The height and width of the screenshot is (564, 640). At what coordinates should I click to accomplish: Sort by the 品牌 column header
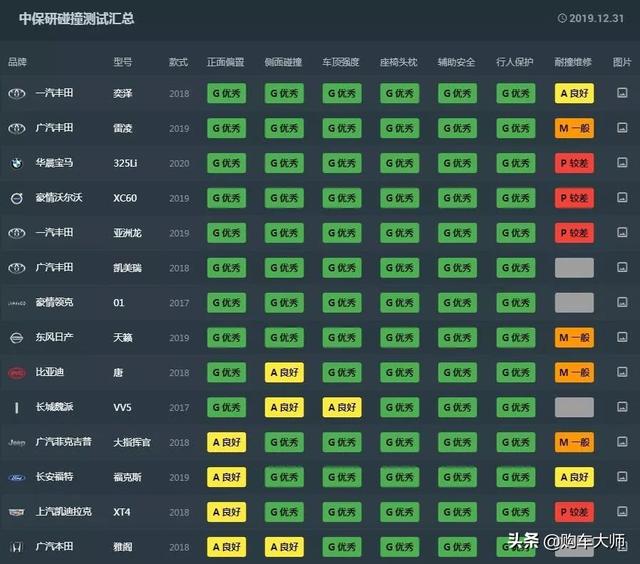pos(17,62)
